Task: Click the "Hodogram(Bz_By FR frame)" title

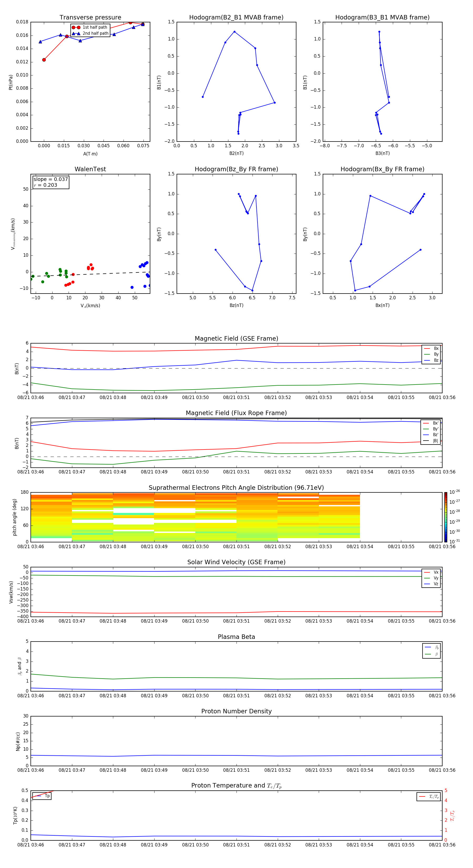Action: coord(236,169)
